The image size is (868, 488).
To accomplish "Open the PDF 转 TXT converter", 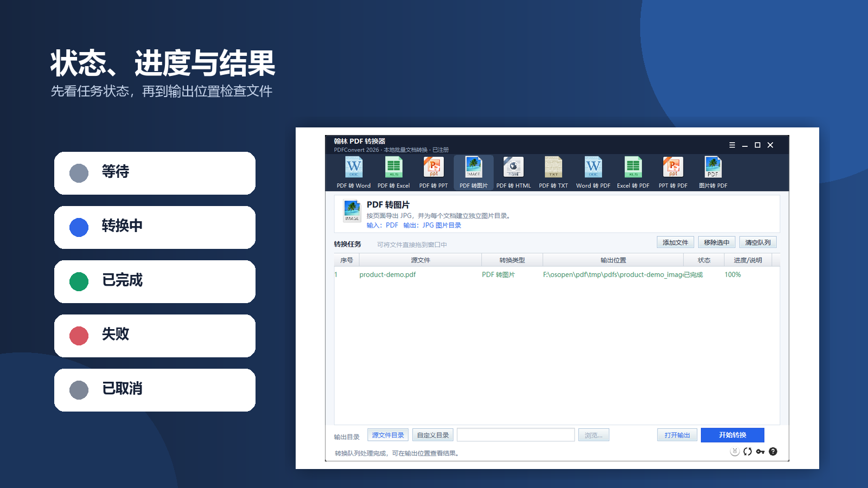I will (553, 172).
